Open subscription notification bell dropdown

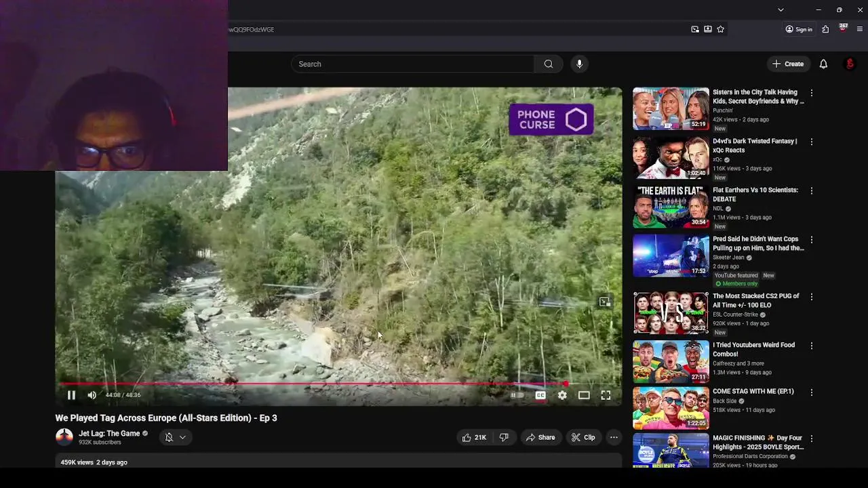point(175,437)
